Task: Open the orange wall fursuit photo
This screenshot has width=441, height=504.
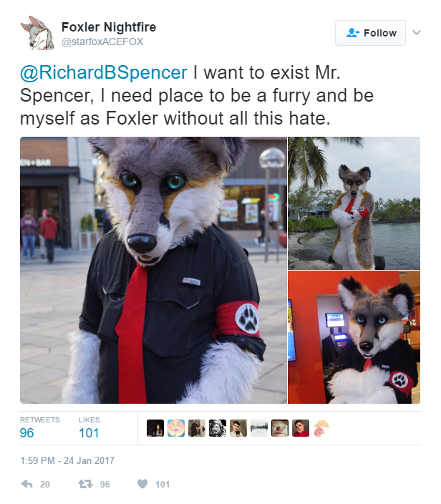Action: pyautogui.click(x=354, y=337)
